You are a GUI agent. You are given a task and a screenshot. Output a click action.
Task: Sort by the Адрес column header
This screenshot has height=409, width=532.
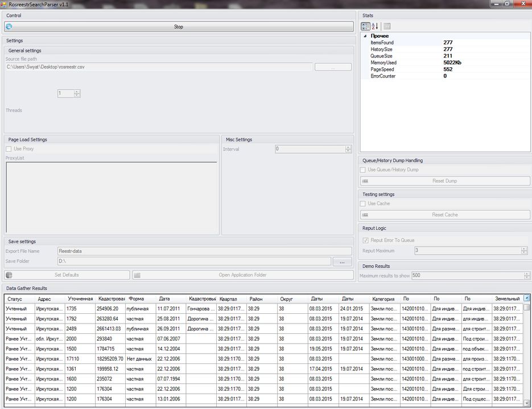[x=50, y=299]
